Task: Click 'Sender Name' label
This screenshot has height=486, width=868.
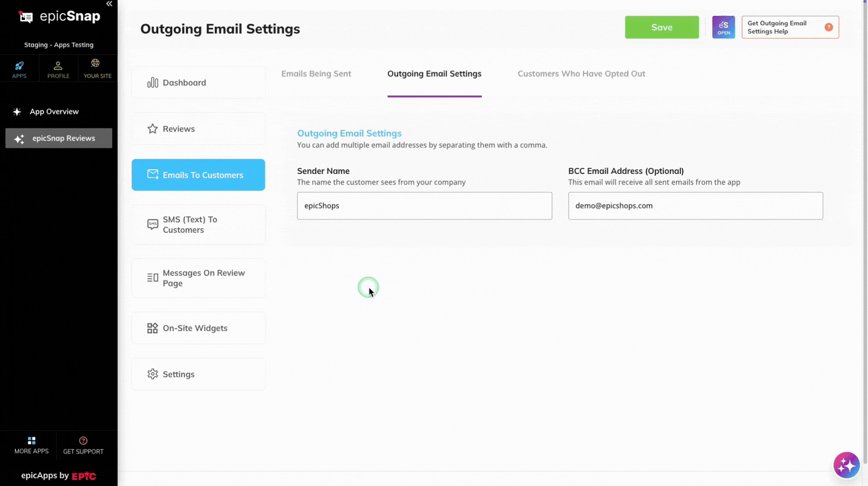Action: 323,171
